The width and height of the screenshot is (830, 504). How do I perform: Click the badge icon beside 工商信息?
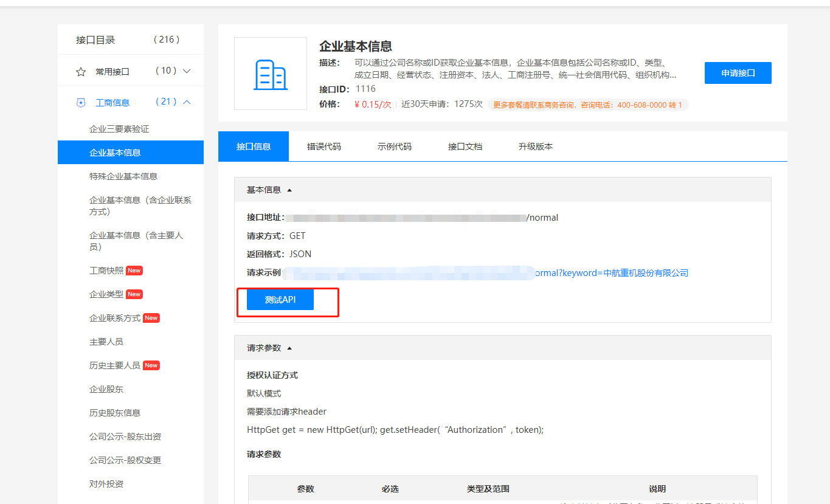81,103
